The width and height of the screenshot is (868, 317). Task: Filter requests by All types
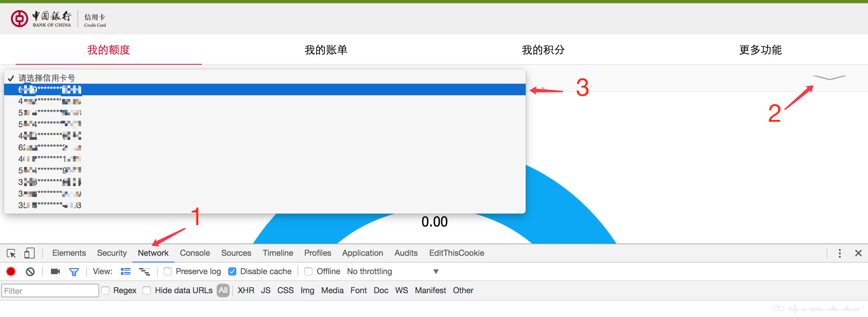(223, 290)
